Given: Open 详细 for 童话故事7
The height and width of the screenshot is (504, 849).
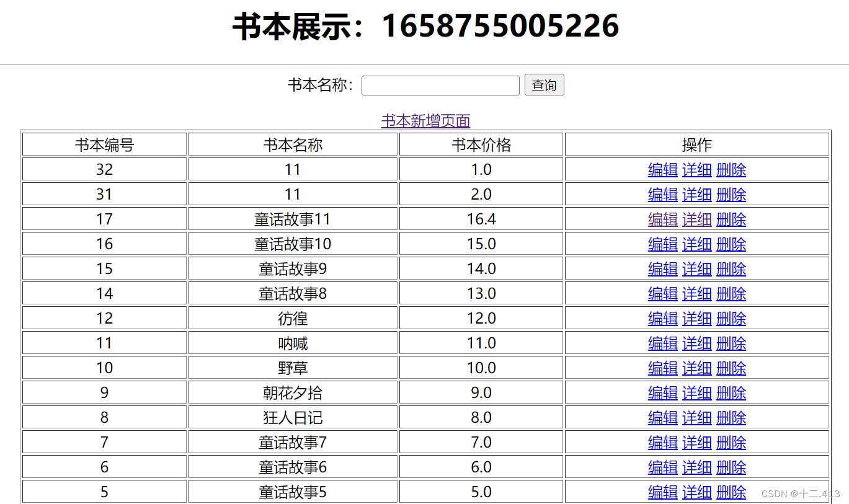Looking at the screenshot, I should 697,443.
